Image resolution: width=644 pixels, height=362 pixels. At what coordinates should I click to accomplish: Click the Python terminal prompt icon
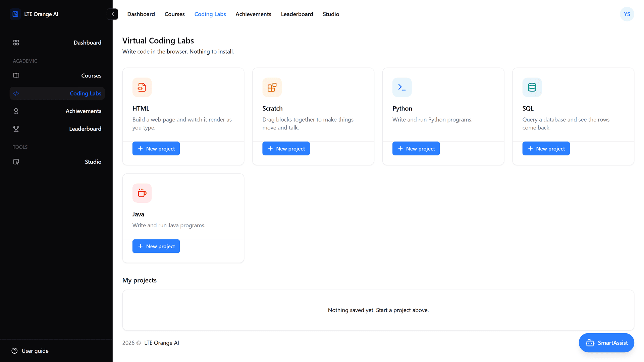tap(402, 87)
